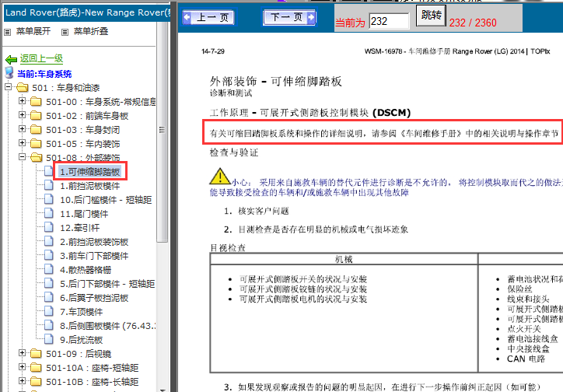The image size is (563, 392).
Task: Click page icon beside 7.车顶模件
Action: 48,311
